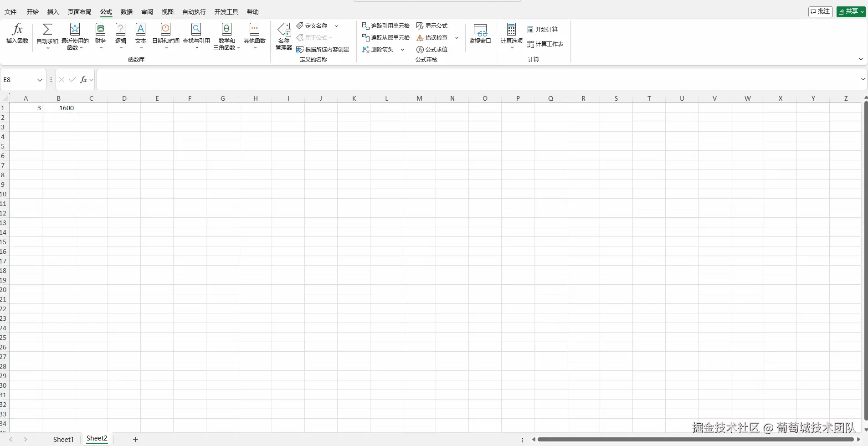
Task: Switch to the 开发工具 developer tab
Action: [x=226, y=12]
